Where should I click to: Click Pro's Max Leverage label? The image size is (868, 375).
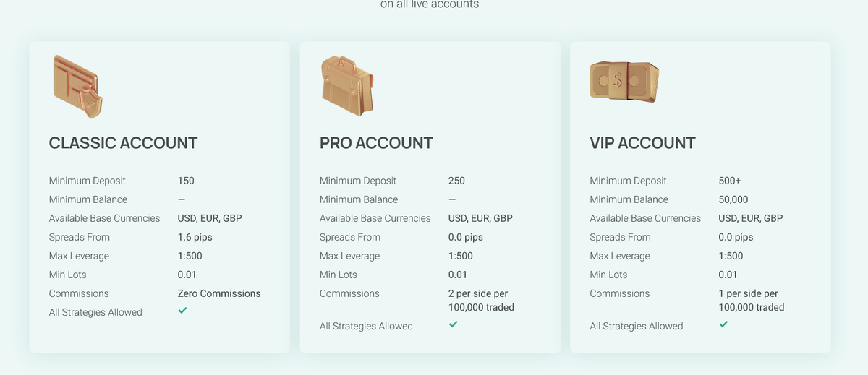(x=349, y=256)
